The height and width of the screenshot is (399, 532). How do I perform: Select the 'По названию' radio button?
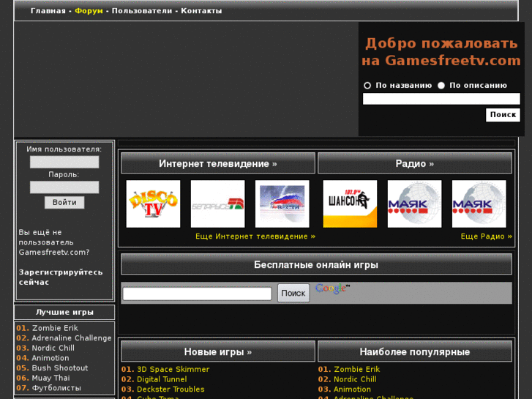[x=367, y=85]
